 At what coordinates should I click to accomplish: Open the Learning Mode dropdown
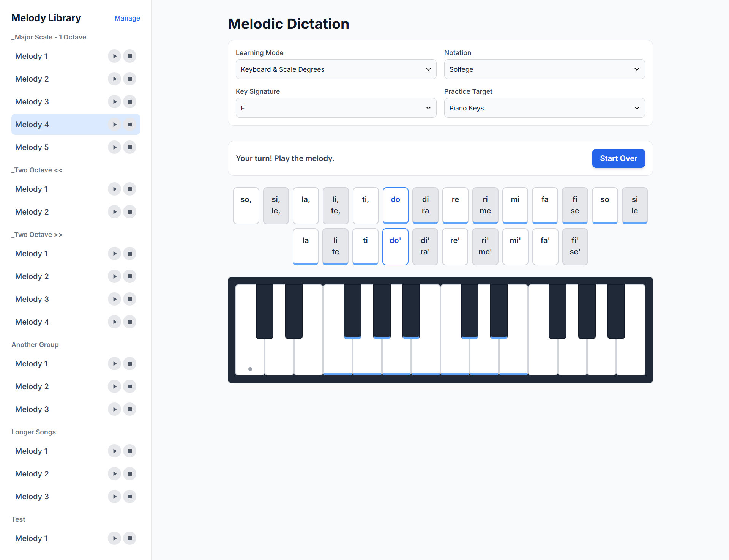(x=336, y=69)
